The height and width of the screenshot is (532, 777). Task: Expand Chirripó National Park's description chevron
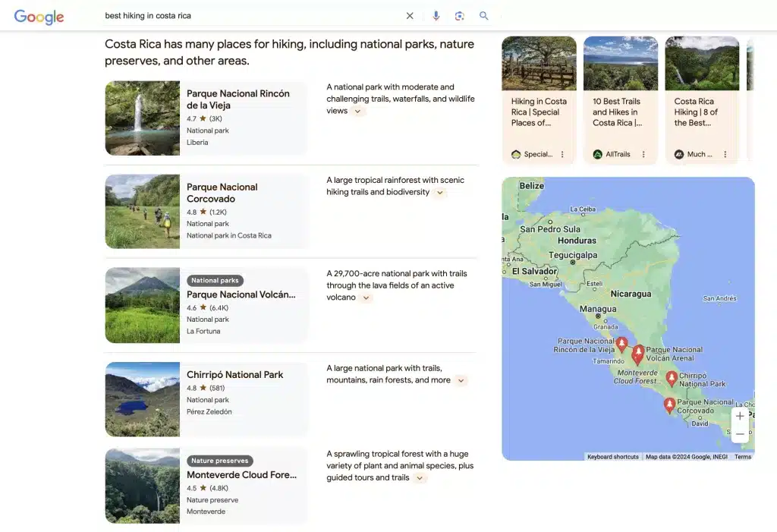click(461, 380)
